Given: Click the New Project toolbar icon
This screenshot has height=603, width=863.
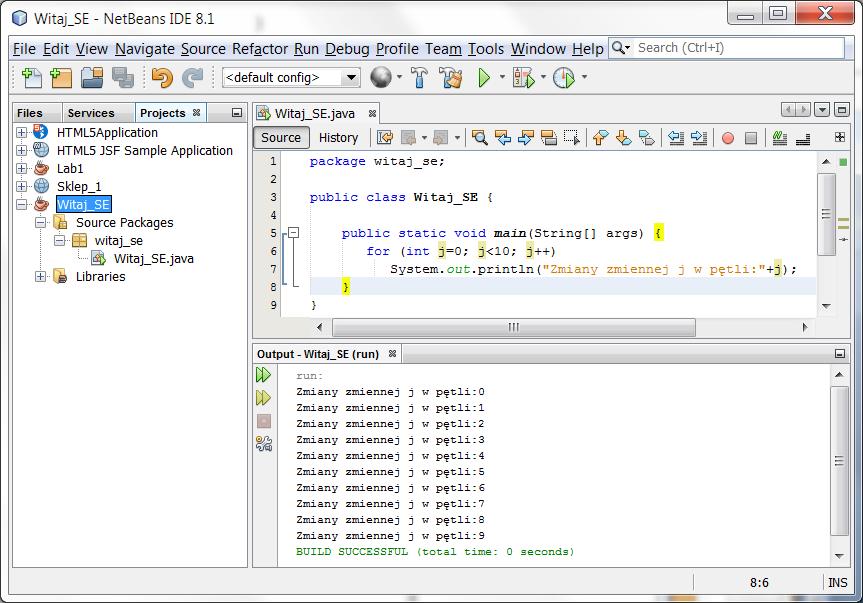Looking at the screenshot, I should pyautogui.click(x=61, y=78).
